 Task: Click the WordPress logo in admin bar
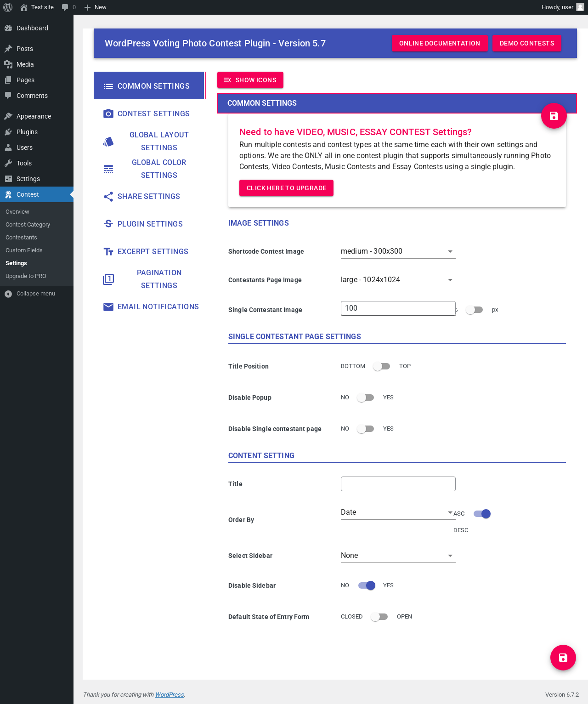click(x=8, y=7)
